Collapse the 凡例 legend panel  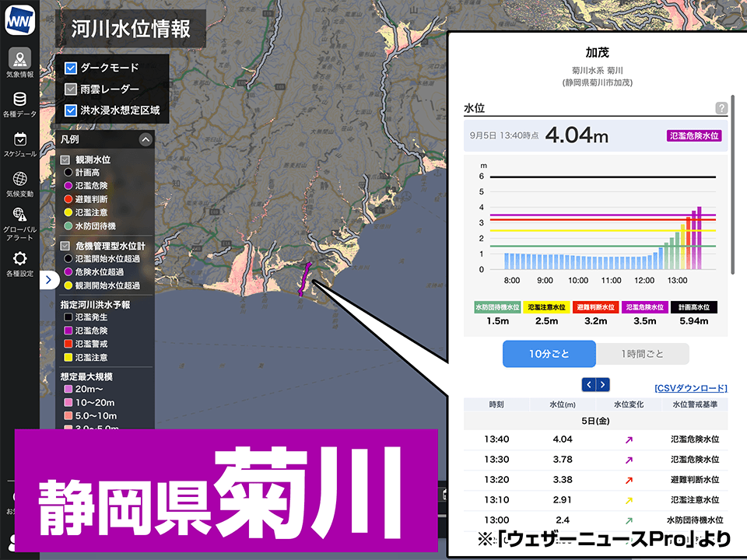144,138
